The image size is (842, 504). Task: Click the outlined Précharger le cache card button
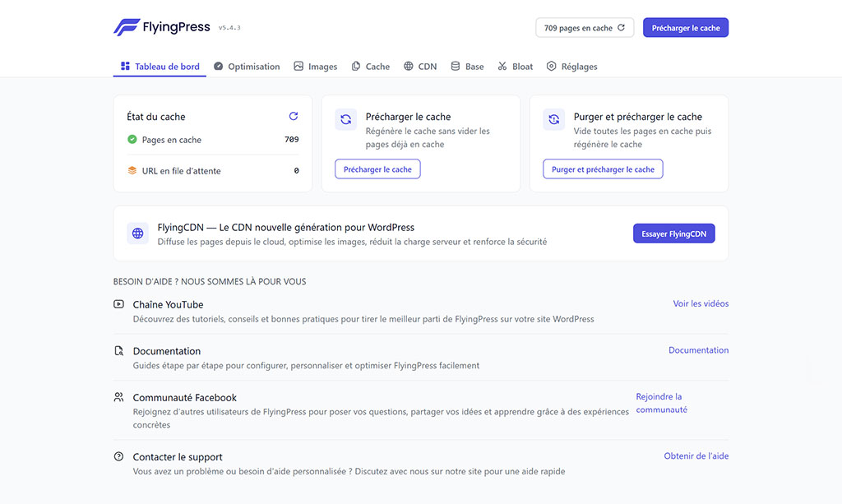pos(377,169)
